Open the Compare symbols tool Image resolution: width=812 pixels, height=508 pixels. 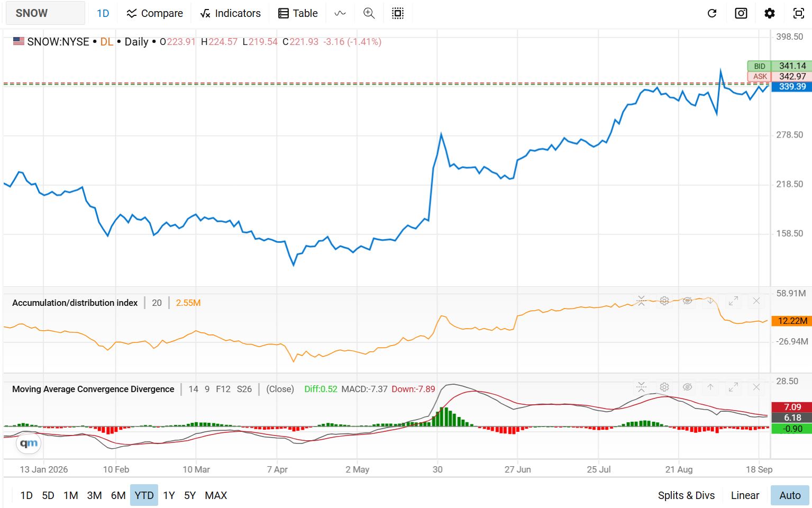point(154,13)
